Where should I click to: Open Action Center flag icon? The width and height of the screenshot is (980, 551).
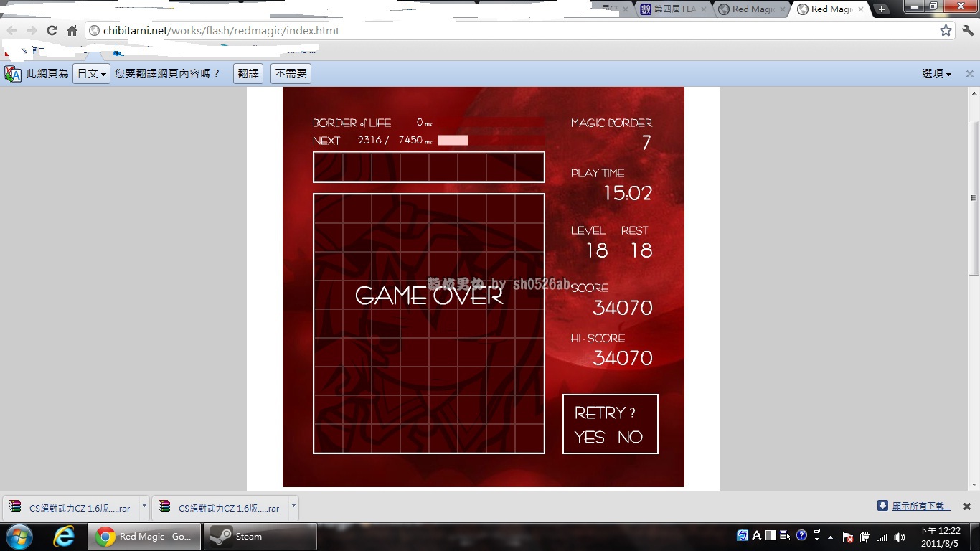click(x=848, y=537)
